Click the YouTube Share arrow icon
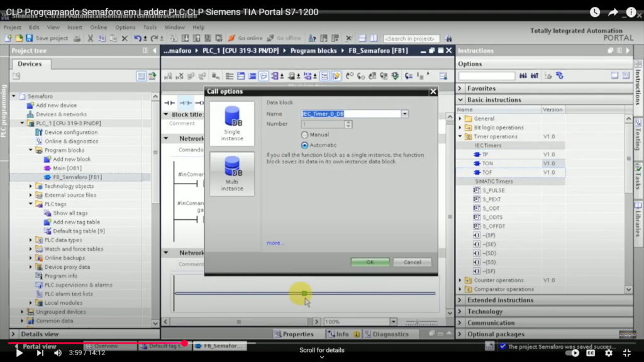 point(613,12)
